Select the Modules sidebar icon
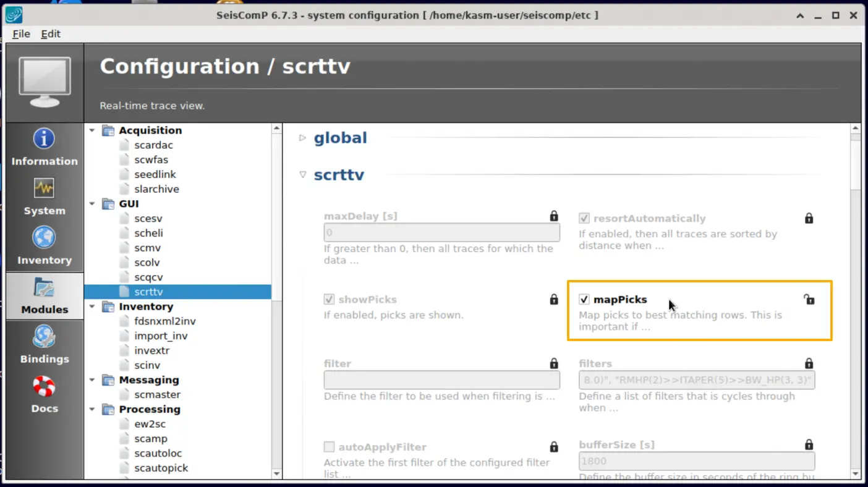868x487 pixels. point(44,287)
